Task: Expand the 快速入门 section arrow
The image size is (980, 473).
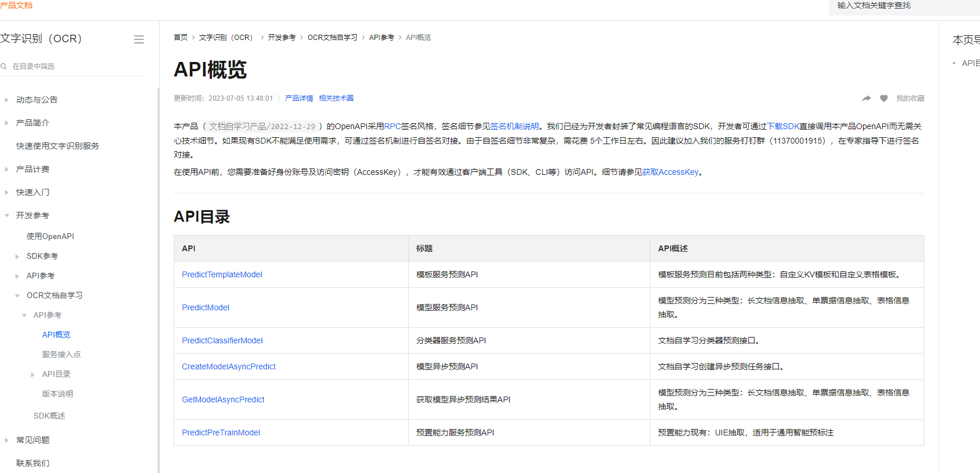Action: click(6, 192)
